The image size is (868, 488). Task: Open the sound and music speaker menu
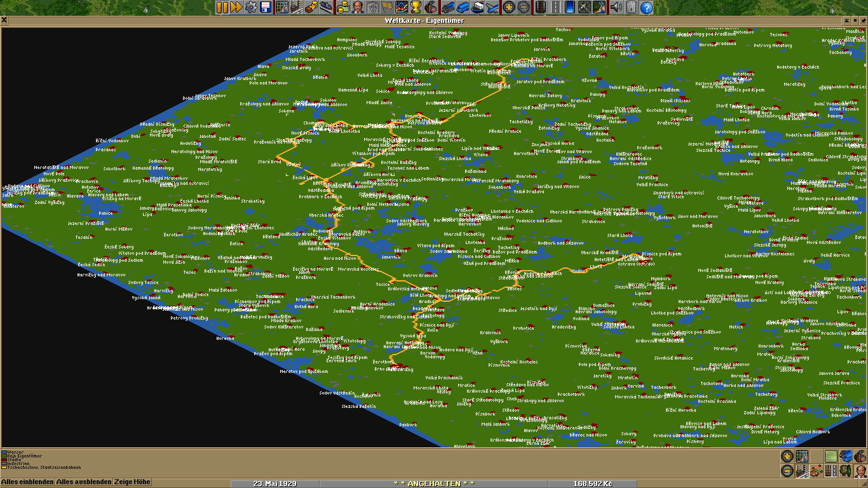click(x=615, y=8)
